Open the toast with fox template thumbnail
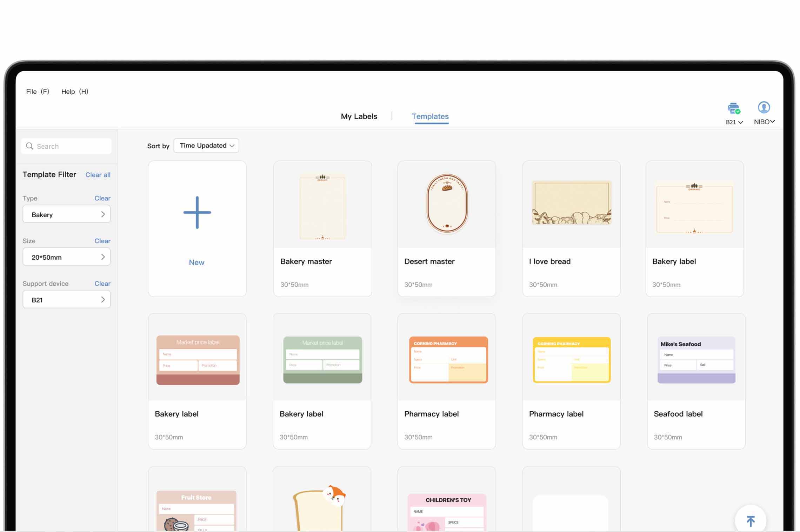The width and height of the screenshot is (800, 532). tap(319, 508)
